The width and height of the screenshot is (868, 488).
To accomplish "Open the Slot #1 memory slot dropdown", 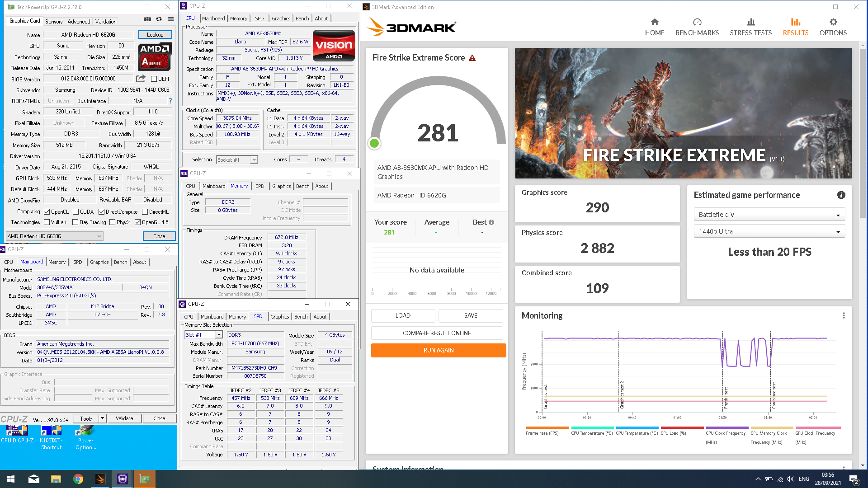I will pyautogui.click(x=203, y=335).
